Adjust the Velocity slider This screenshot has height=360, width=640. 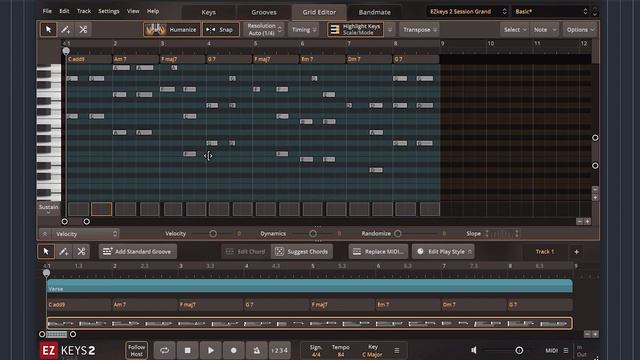click(213, 234)
